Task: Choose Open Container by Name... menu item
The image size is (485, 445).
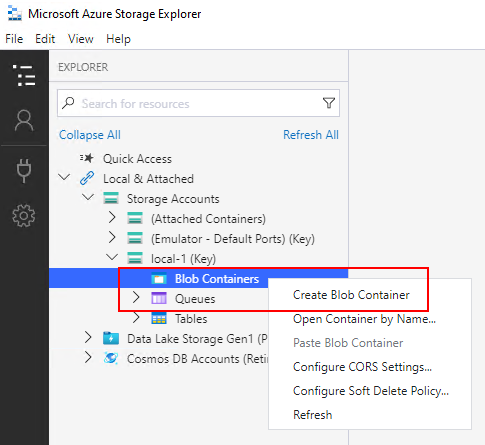Action: point(364,319)
